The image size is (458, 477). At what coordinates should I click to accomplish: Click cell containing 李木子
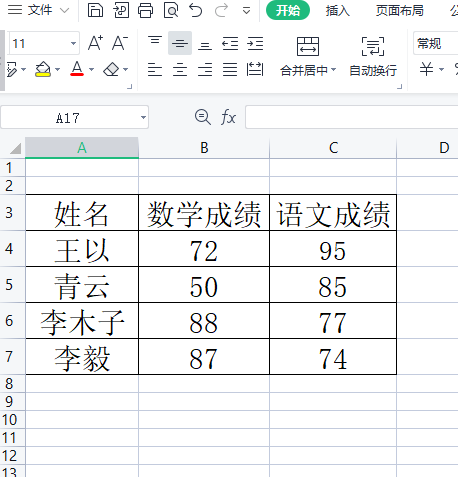click(x=82, y=321)
